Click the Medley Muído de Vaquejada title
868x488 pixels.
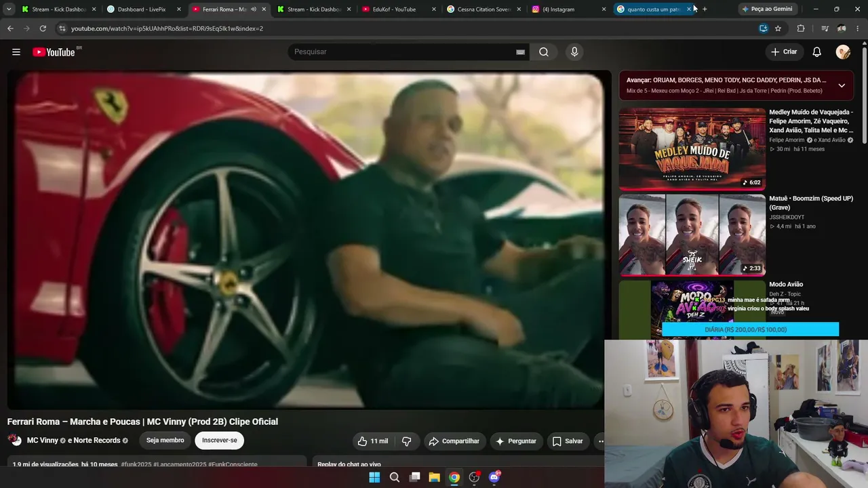point(811,121)
